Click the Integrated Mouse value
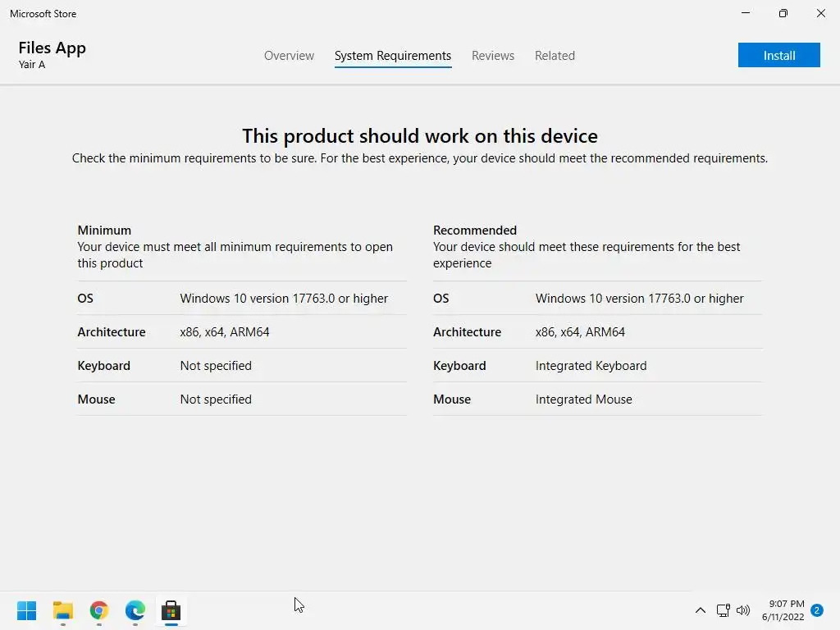 pos(584,399)
